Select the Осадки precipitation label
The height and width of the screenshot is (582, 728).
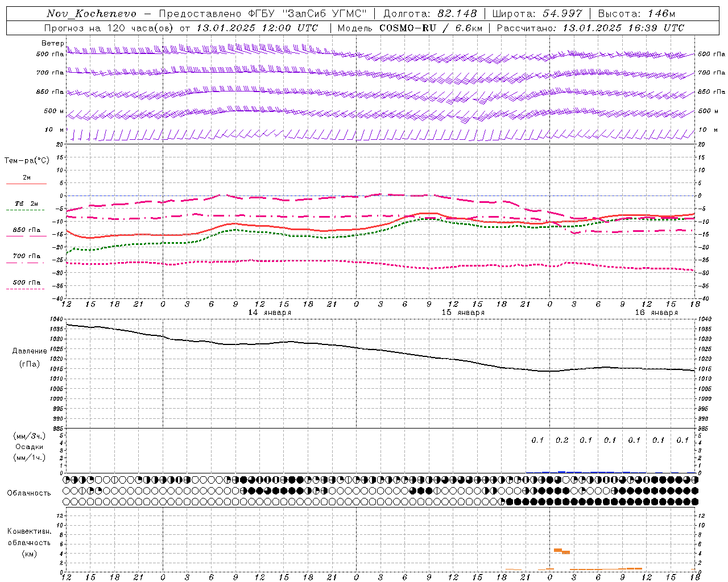tap(30, 447)
